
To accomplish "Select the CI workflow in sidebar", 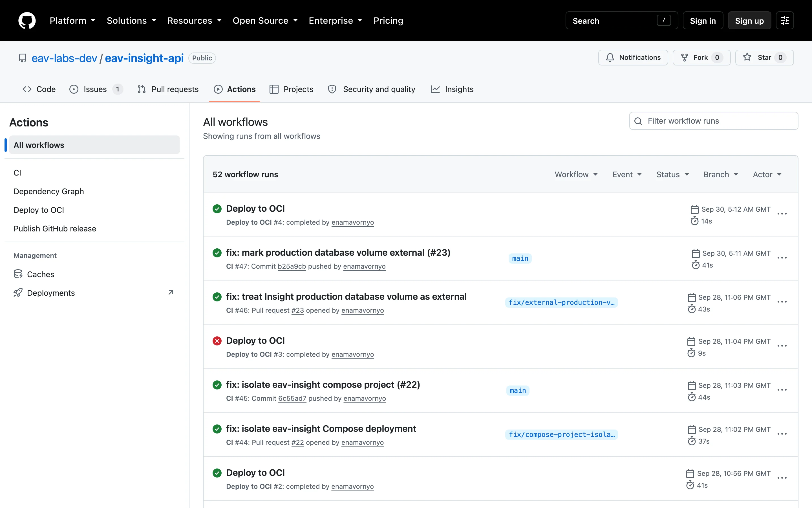I will (95, 173).
